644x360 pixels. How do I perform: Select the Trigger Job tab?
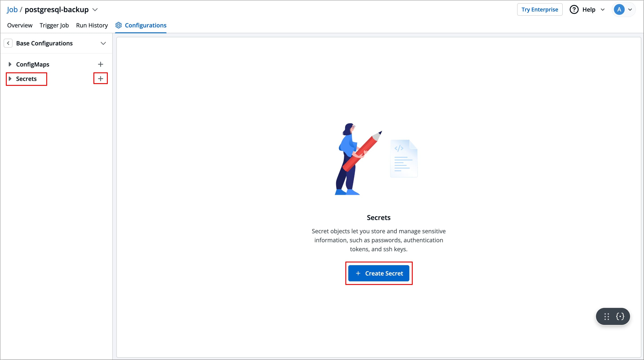pos(54,25)
